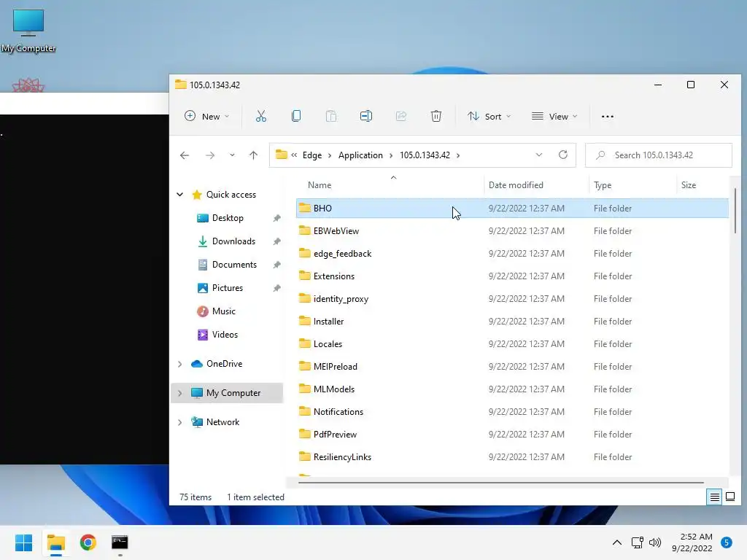The image size is (747, 560).
Task: Go up one folder level
Action: click(253, 155)
